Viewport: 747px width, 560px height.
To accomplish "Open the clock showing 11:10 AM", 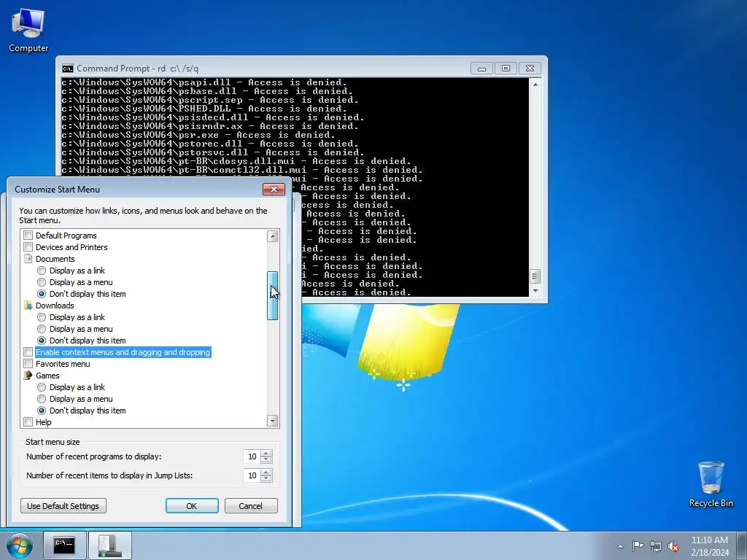I will tap(709, 546).
